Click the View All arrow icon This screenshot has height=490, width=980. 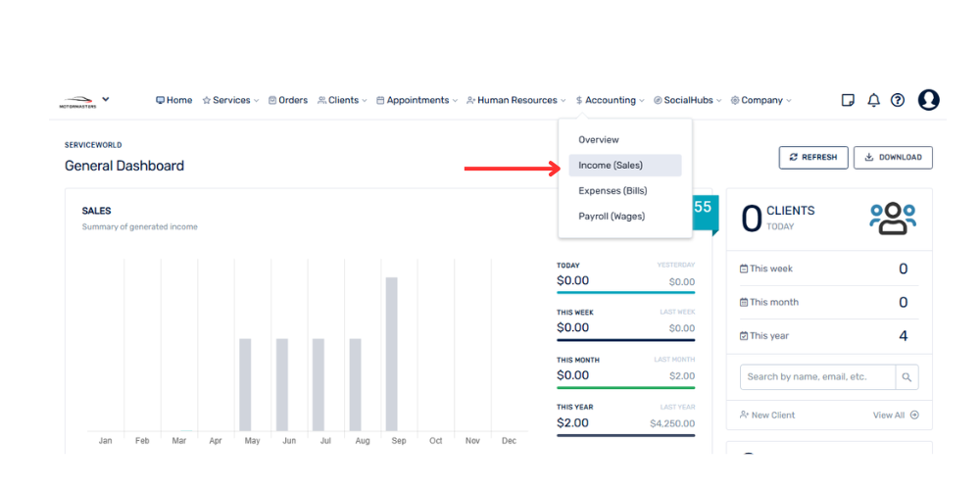[914, 416]
